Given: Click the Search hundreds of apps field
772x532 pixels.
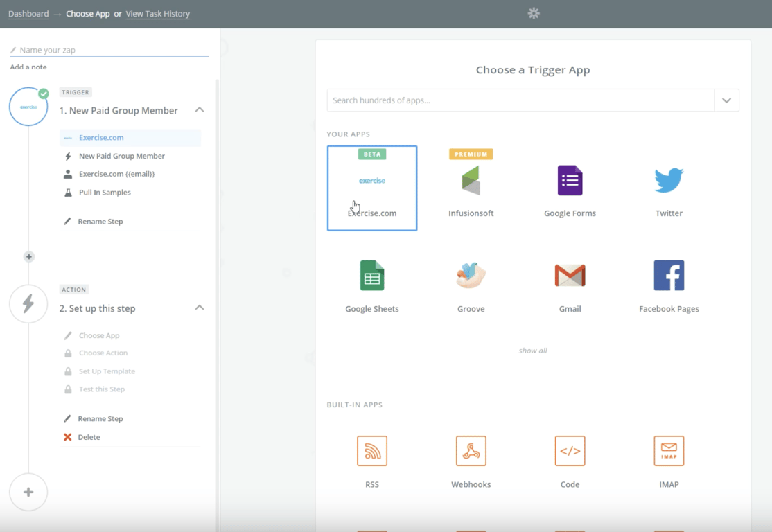Looking at the screenshot, I should 520,100.
